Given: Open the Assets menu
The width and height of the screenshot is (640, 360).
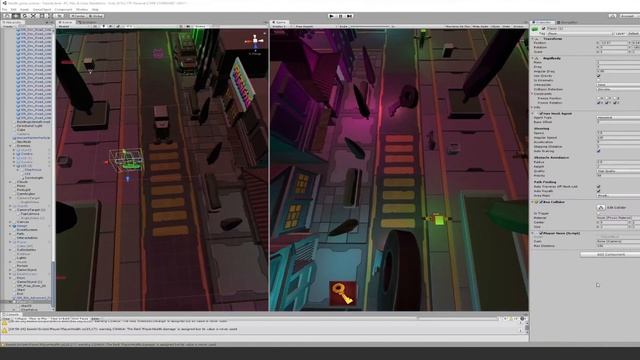Looking at the screenshot, I should (x=25, y=9).
